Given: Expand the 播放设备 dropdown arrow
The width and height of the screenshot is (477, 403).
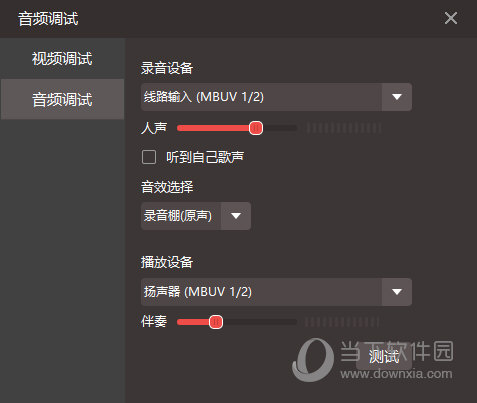Looking at the screenshot, I should tap(397, 292).
